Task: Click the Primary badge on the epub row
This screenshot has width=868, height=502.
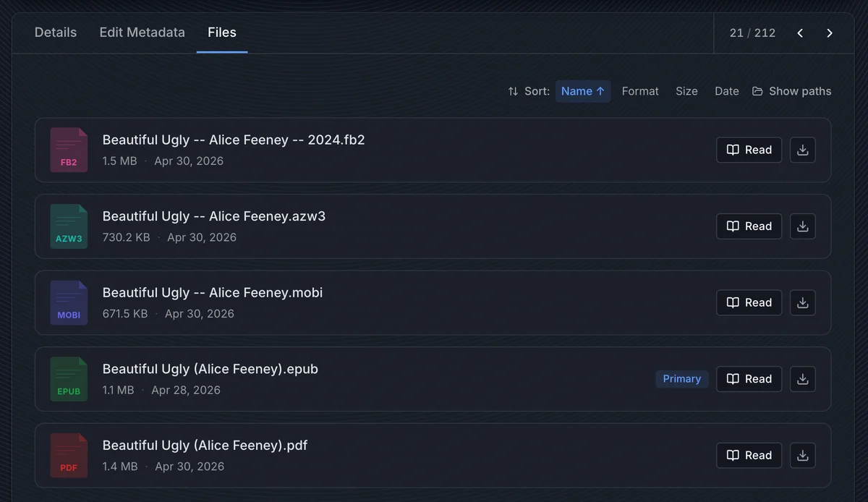Action: coord(682,379)
